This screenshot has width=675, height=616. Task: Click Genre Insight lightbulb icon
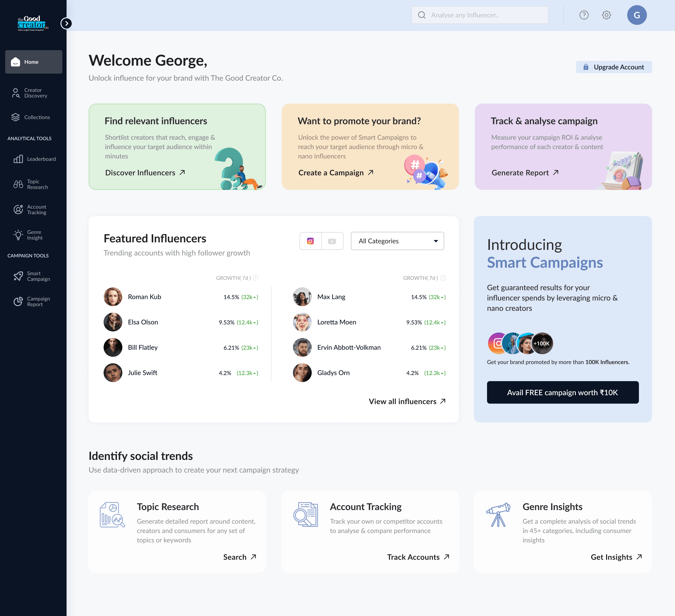point(18,235)
